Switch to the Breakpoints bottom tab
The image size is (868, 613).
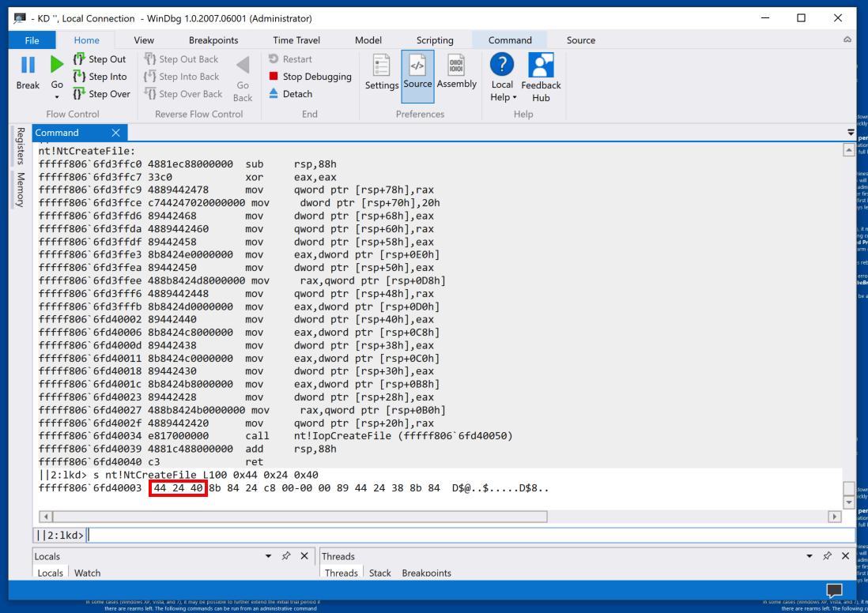point(426,573)
